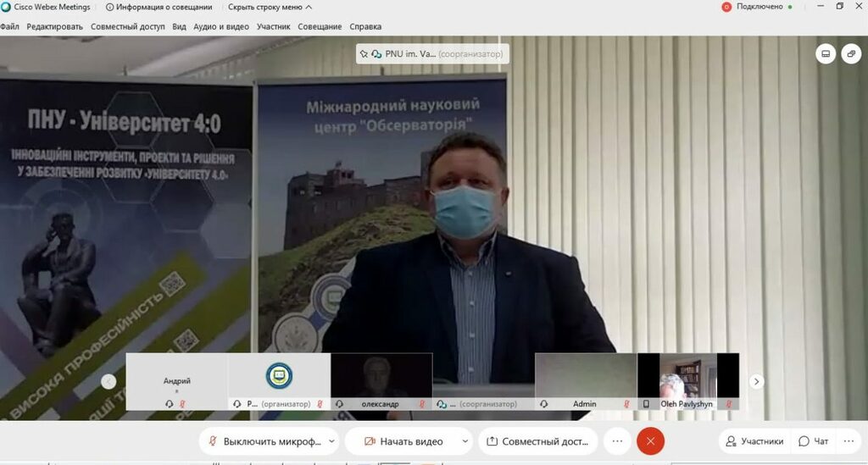Open more options next to the share button
This screenshot has width=868, height=465.
click(x=617, y=441)
